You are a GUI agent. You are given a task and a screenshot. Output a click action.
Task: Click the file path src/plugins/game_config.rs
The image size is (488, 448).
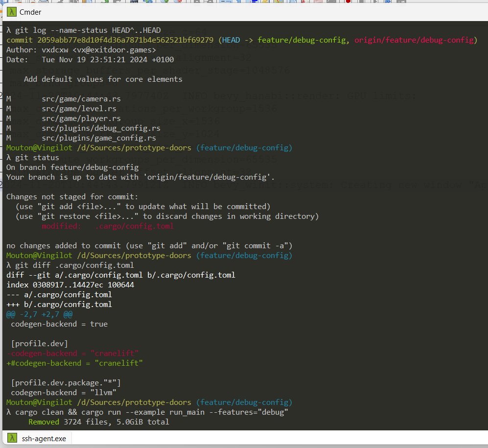point(99,138)
